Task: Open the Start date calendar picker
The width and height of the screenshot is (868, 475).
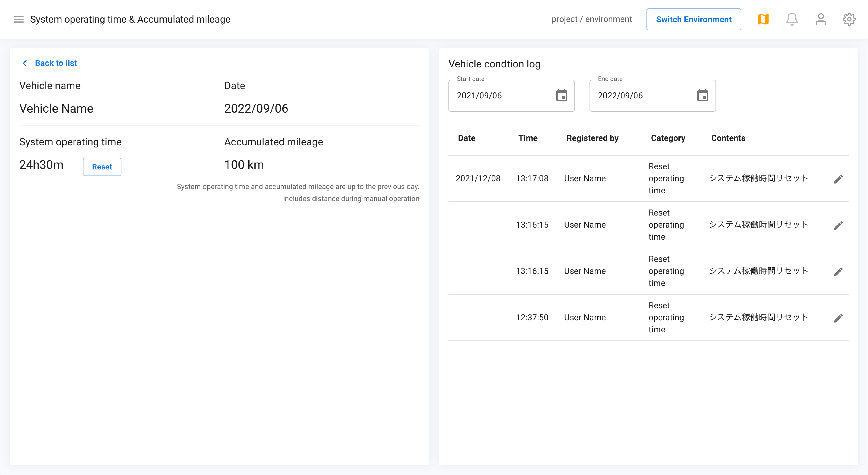Action: click(561, 96)
